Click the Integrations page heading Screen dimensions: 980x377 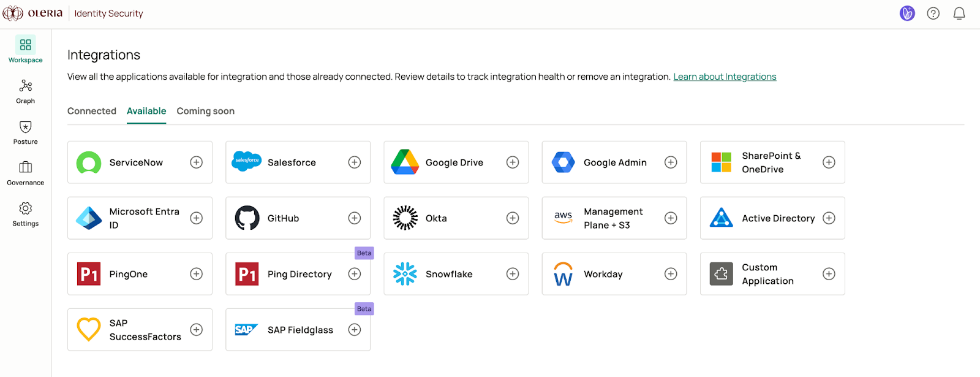(x=104, y=55)
